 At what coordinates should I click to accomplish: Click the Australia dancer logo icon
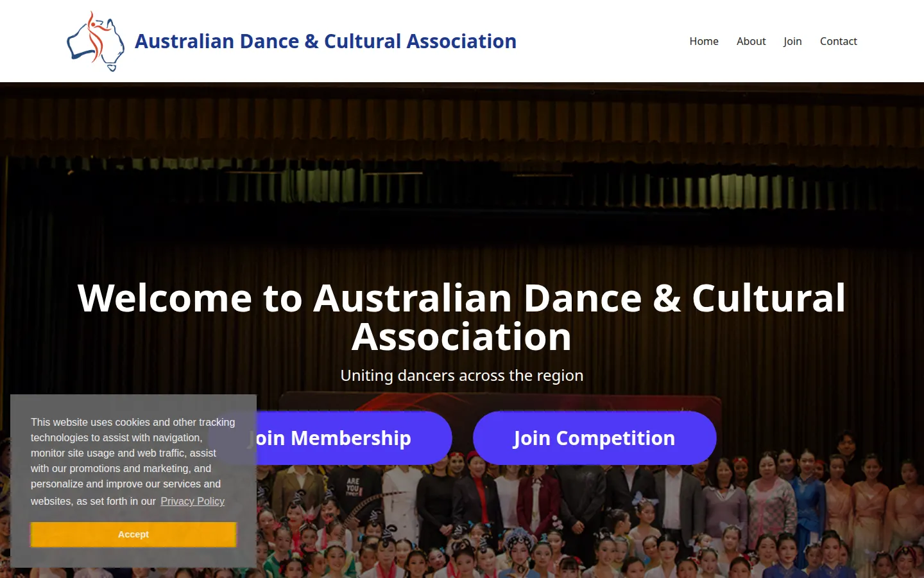tap(96, 41)
